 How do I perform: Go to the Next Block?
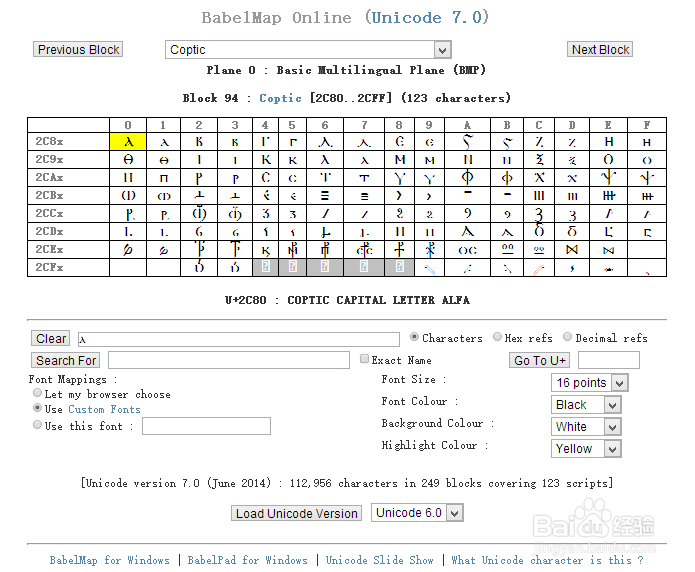(600, 49)
